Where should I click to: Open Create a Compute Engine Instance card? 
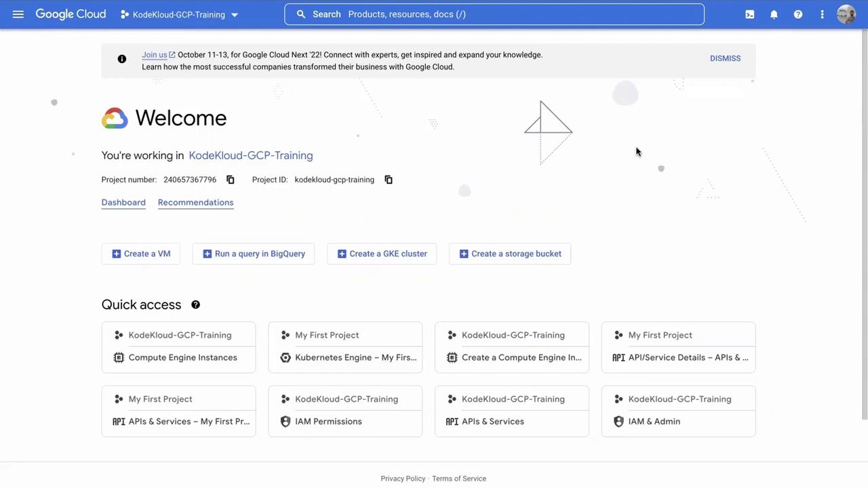(x=512, y=347)
